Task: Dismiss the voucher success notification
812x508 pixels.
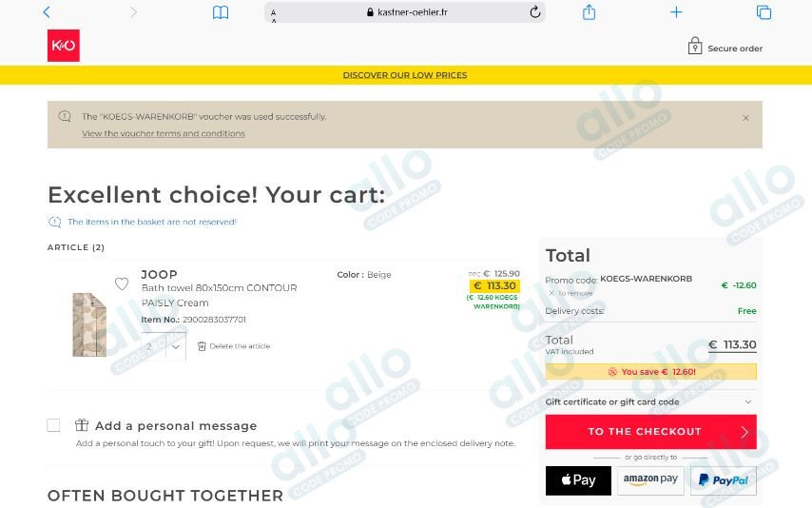Action: 745,118
